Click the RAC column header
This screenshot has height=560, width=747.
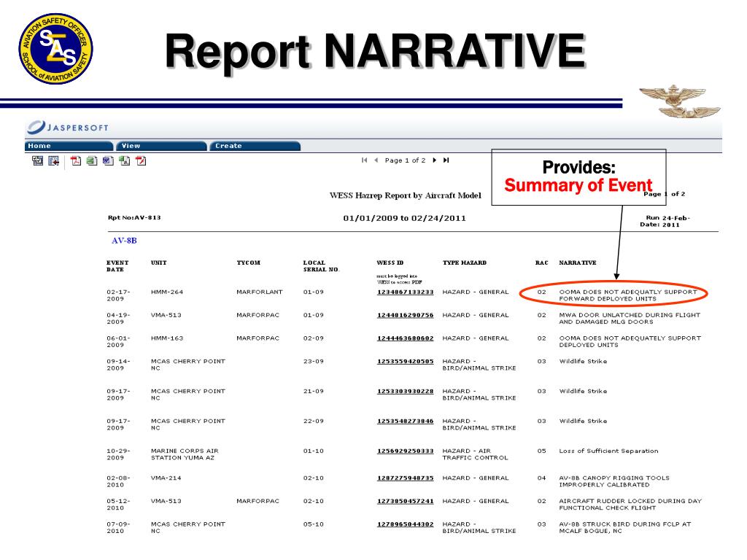pos(542,262)
